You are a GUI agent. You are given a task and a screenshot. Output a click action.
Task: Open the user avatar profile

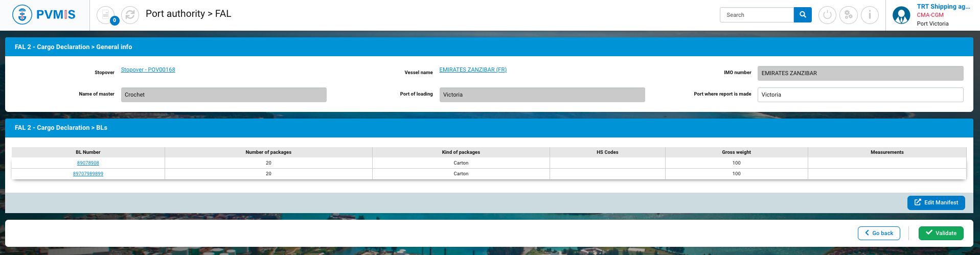point(901,15)
